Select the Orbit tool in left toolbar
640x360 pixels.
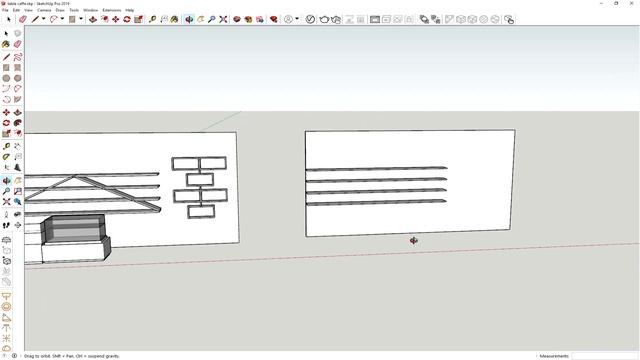point(6,181)
